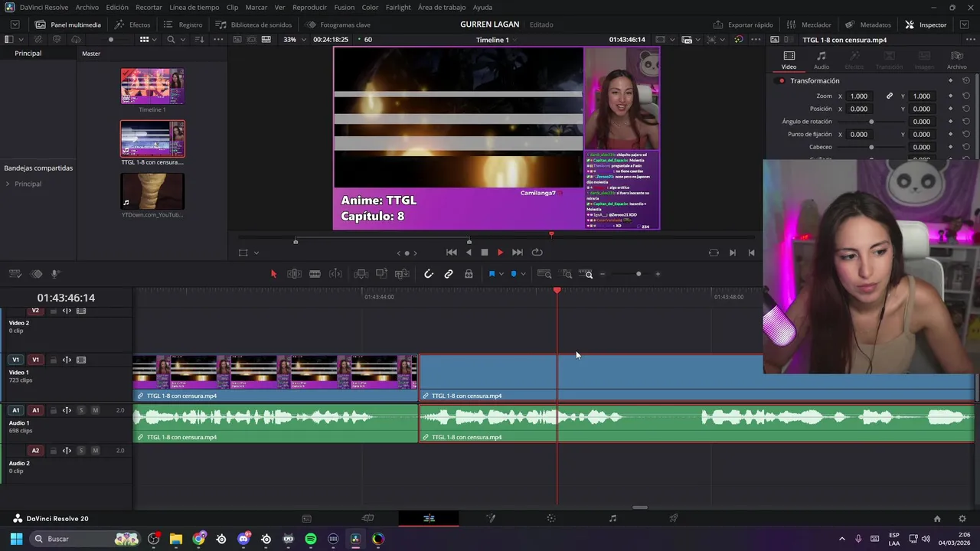Switch to Audio tab in Inspector
Image resolution: width=980 pixels, height=551 pixels.
(x=821, y=60)
